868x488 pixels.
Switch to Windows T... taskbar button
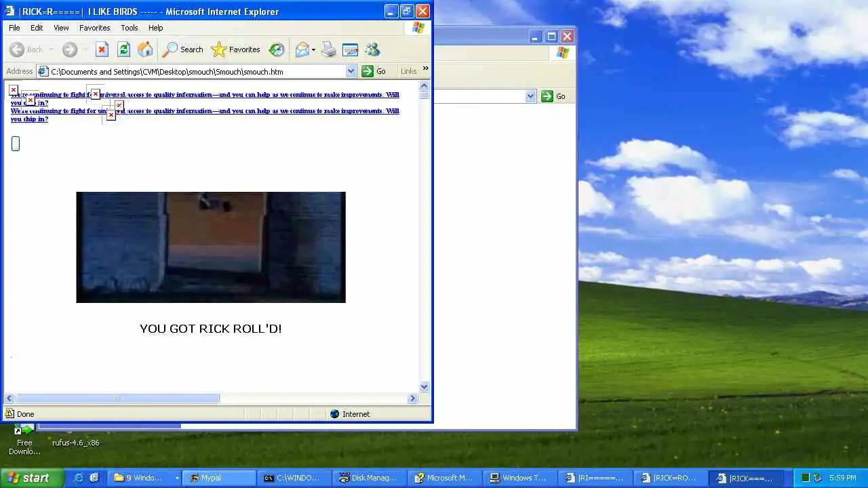click(519, 478)
